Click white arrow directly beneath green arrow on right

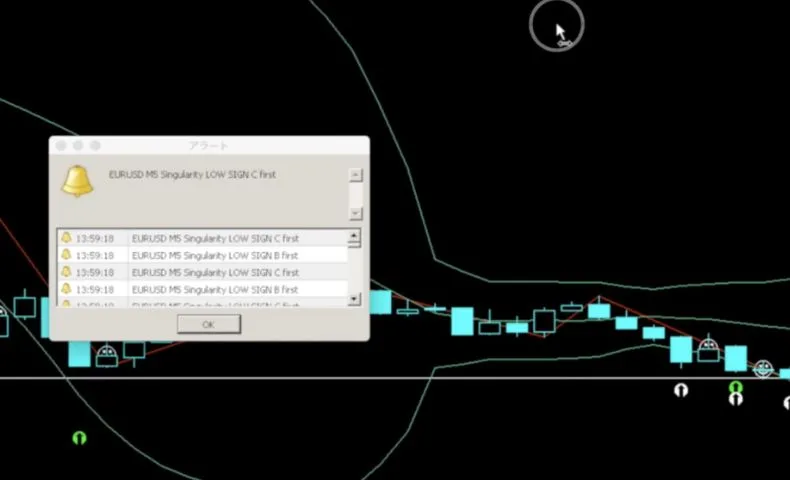pos(736,399)
